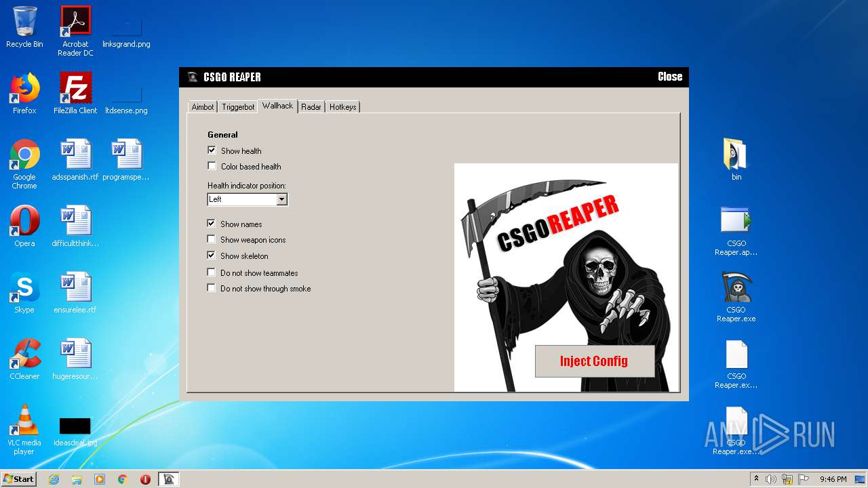
Task: Enable Show weapon icons
Action: [212, 239]
